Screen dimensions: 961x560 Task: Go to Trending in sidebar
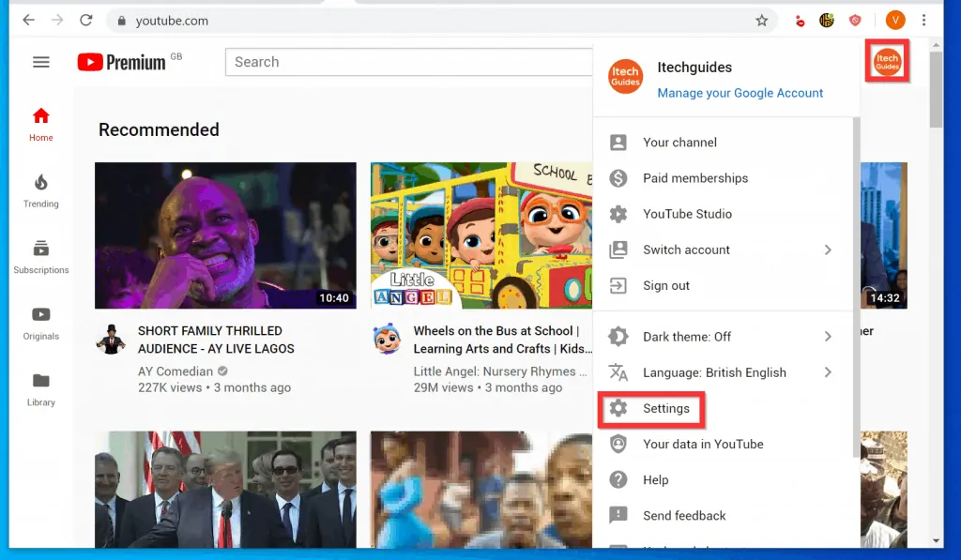40,190
